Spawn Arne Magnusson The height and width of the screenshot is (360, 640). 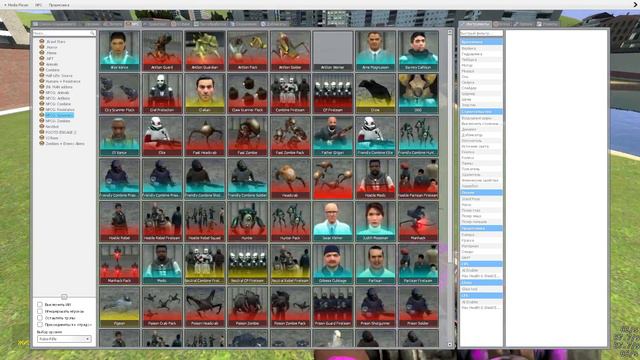click(x=375, y=51)
